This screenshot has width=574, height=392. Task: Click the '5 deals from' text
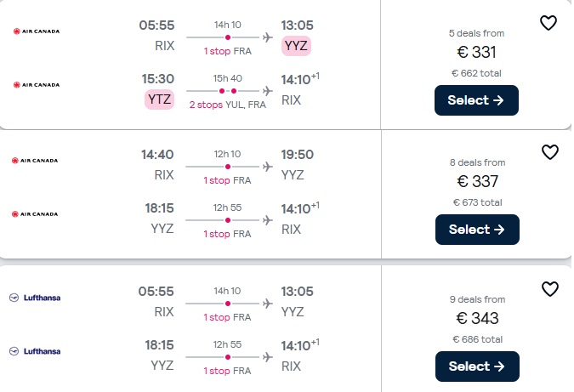[476, 33]
